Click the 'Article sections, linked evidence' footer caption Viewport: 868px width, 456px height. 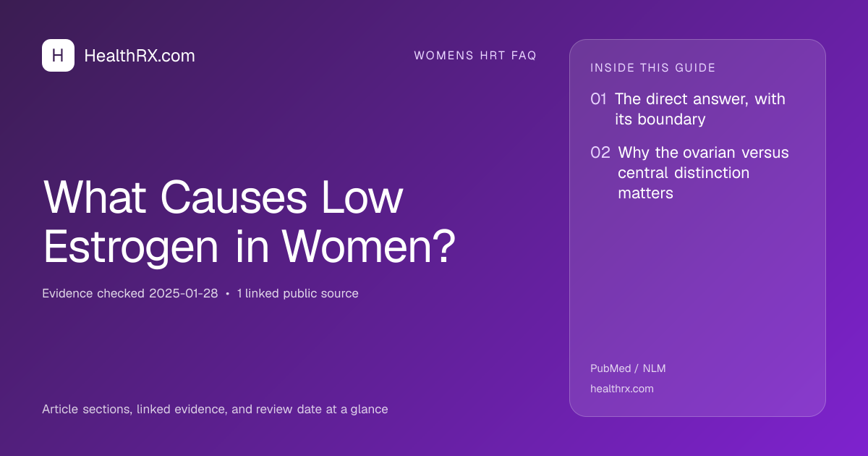[215, 409]
